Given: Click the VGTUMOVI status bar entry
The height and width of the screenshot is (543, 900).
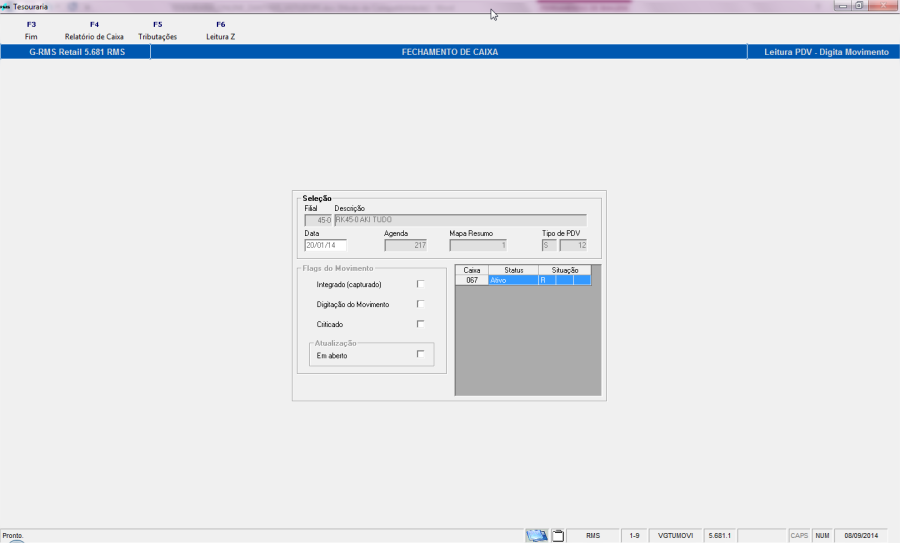Looking at the screenshot, I should click(676, 536).
